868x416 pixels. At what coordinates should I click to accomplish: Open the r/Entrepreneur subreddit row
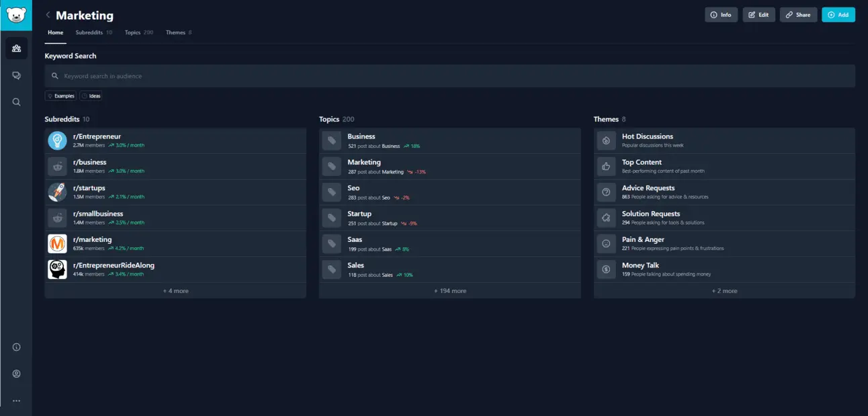tap(175, 140)
